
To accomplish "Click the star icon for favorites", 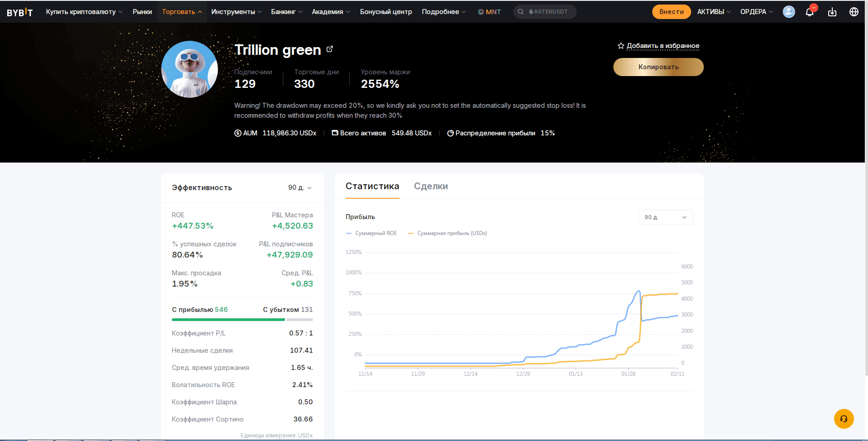I will (x=621, y=46).
